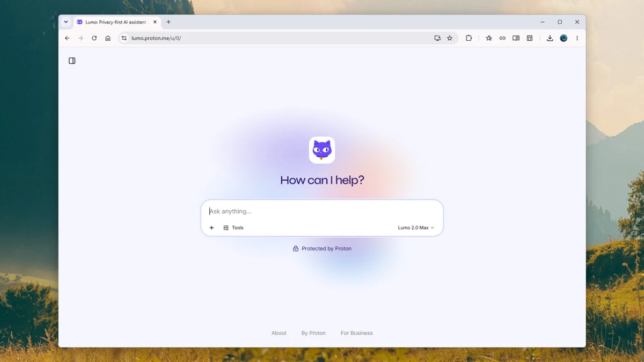Viewport: 644px width, 362px height.
Task: Click the How can I help? heading
Action: click(x=322, y=180)
